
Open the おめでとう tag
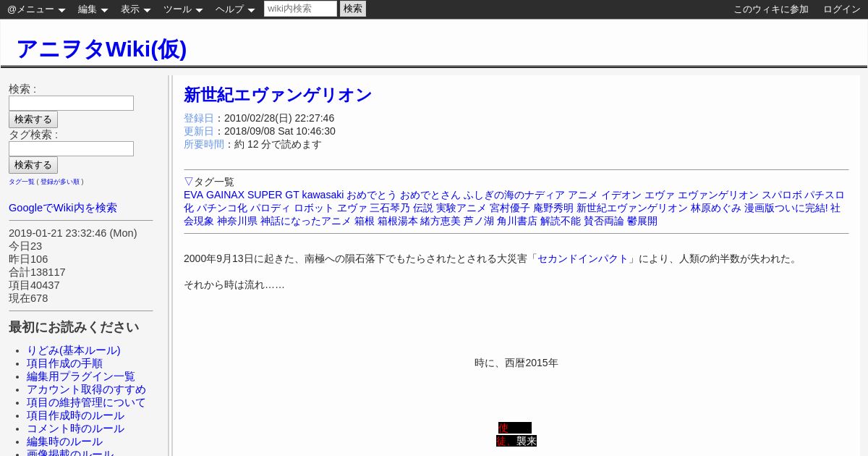click(x=372, y=195)
